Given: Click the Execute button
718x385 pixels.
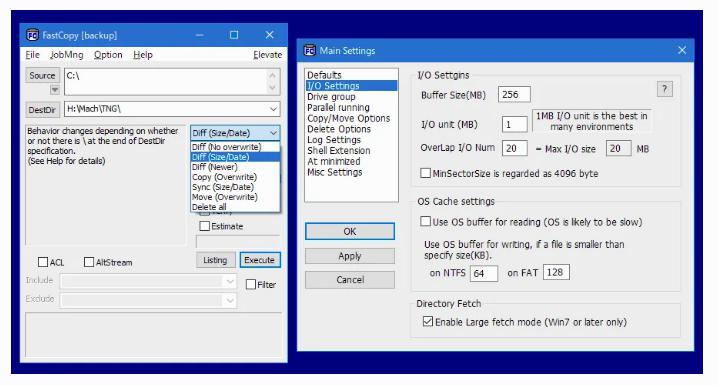Looking at the screenshot, I should tap(260, 260).
